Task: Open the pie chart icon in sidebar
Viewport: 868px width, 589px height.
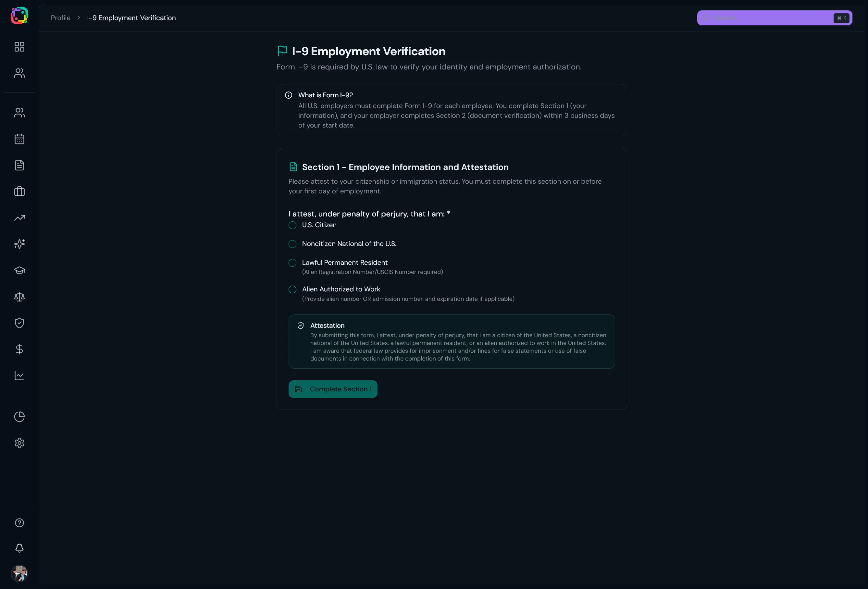Action: [x=19, y=416]
